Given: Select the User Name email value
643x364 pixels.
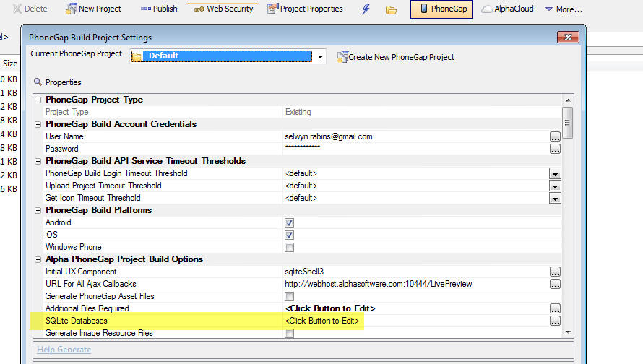Looking at the screenshot, I should pos(329,136).
